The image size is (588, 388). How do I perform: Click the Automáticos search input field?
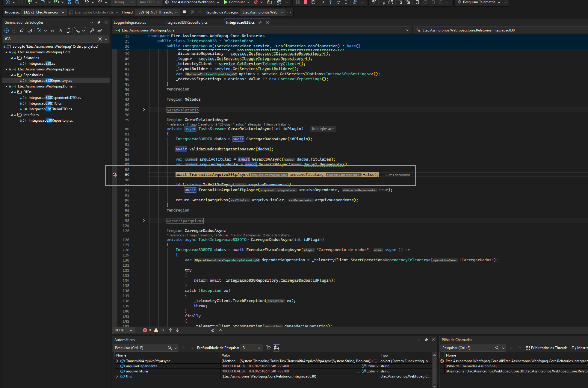pos(140,348)
